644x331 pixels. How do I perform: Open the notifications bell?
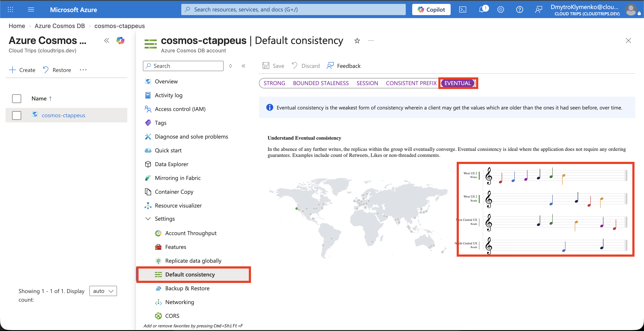482,9
